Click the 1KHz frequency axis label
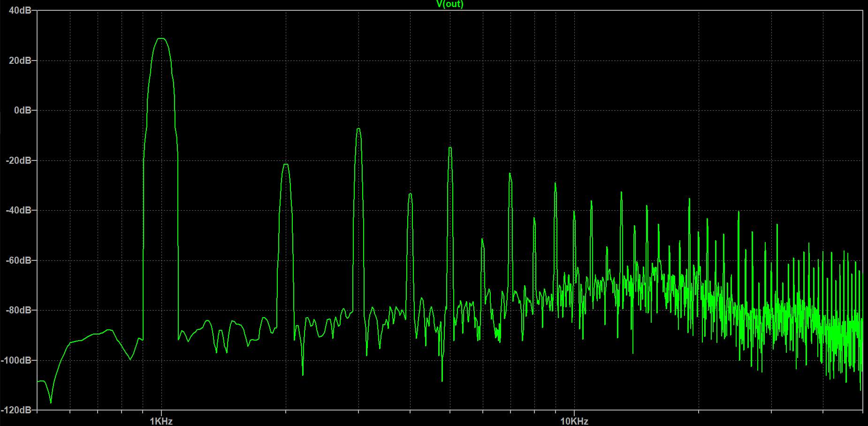This screenshot has height=426, width=868. (x=161, y=421)
